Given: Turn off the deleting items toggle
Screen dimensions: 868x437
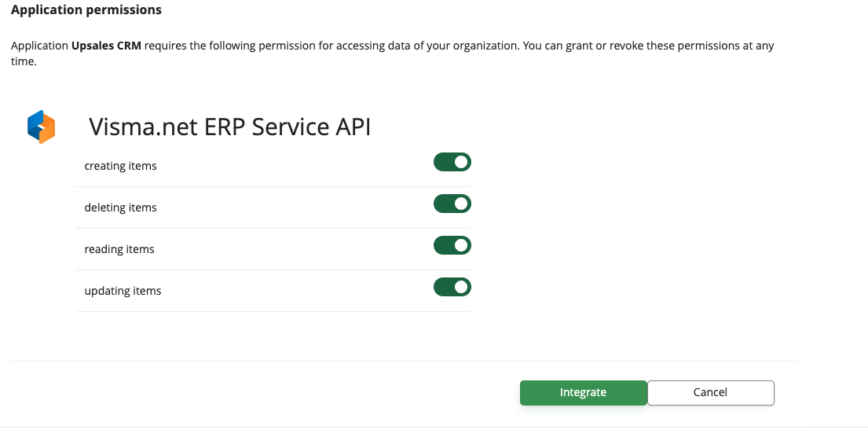Looking at the screenshot, I should tap(452, 204).
